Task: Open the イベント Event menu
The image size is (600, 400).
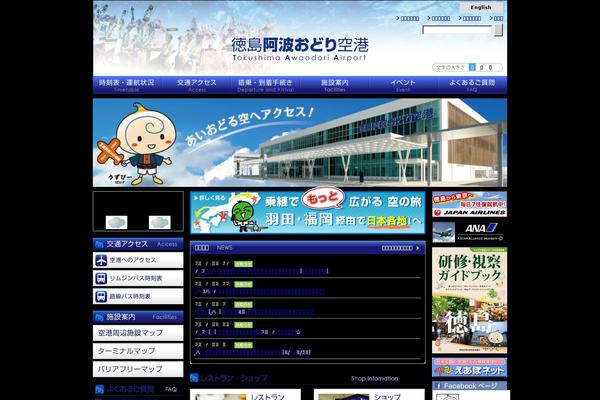Action: [x=403, y=85]
